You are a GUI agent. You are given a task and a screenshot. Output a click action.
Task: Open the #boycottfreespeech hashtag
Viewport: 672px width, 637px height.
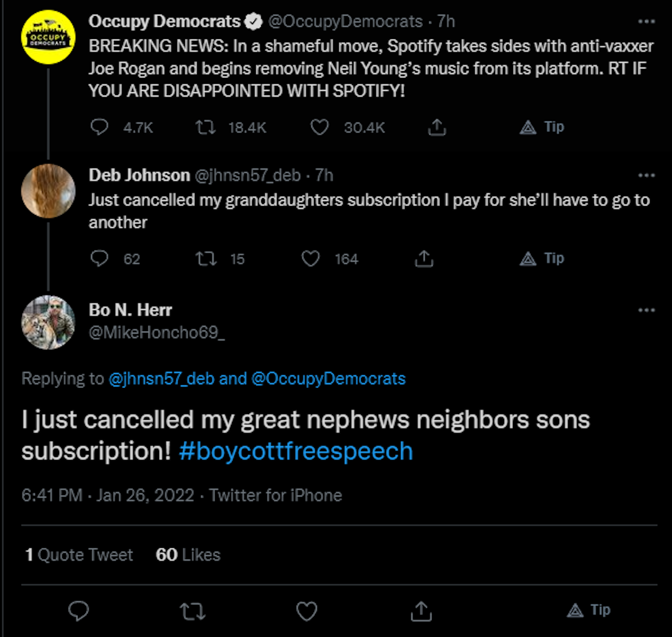tap(296, 451)
